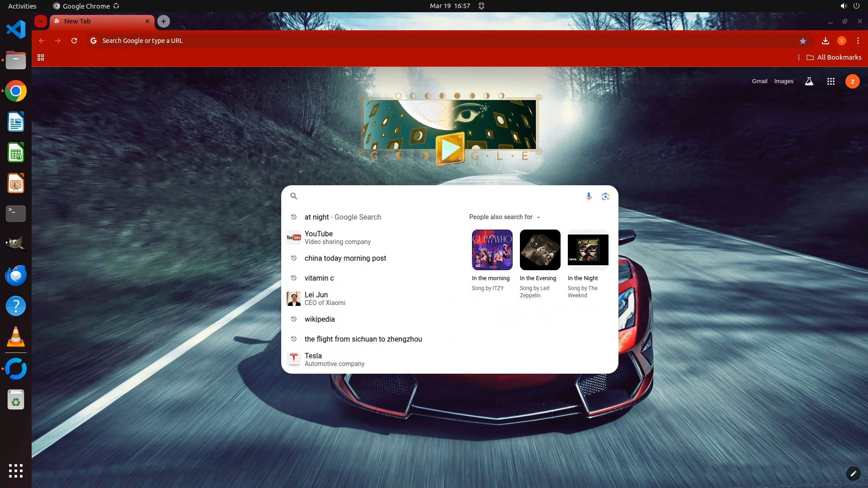
Task: Open bookmarks bar apps grid shortcut
Action: 41,57
